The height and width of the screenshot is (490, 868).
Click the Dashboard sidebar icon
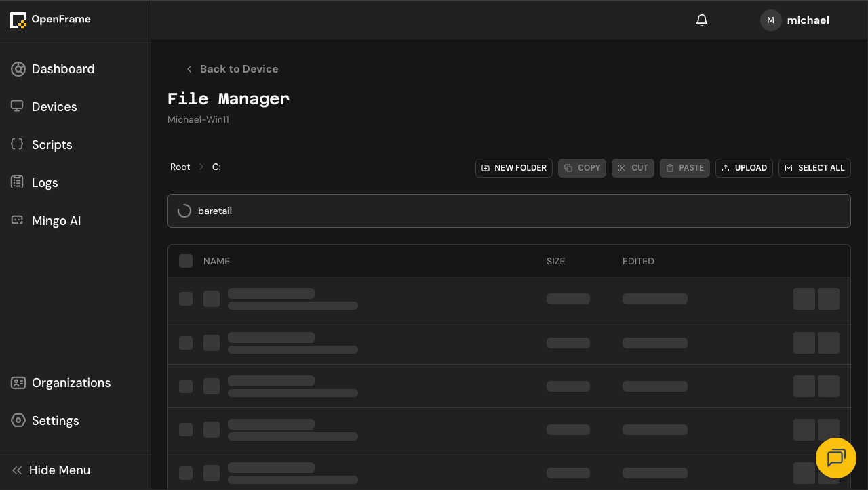click(x=18, y=69)
